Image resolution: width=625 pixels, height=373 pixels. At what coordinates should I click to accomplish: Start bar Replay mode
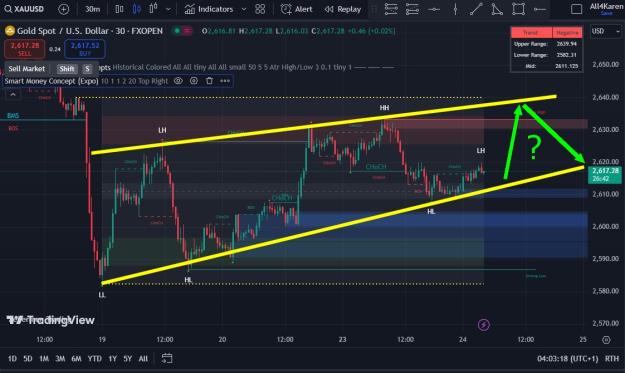[343, 9]
